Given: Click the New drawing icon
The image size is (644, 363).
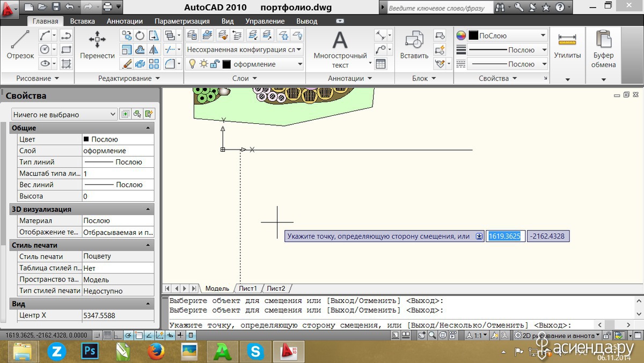Looking at the screenshot, I should pyautogui.click(x=29, y=8).
